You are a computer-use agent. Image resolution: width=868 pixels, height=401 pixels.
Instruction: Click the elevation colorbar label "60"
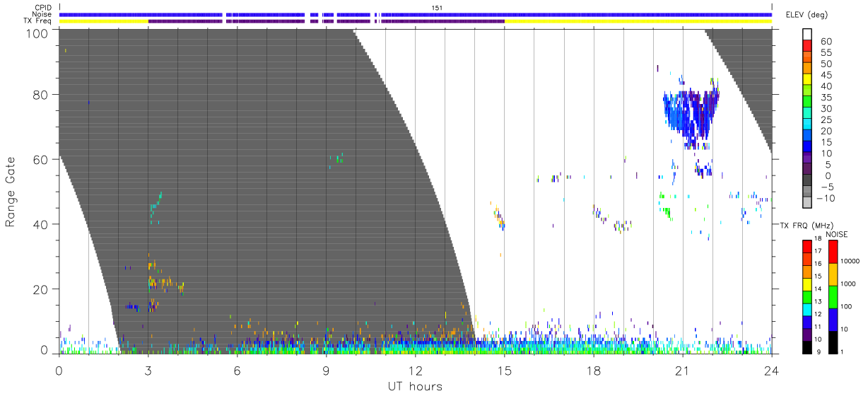click(826, 41)
